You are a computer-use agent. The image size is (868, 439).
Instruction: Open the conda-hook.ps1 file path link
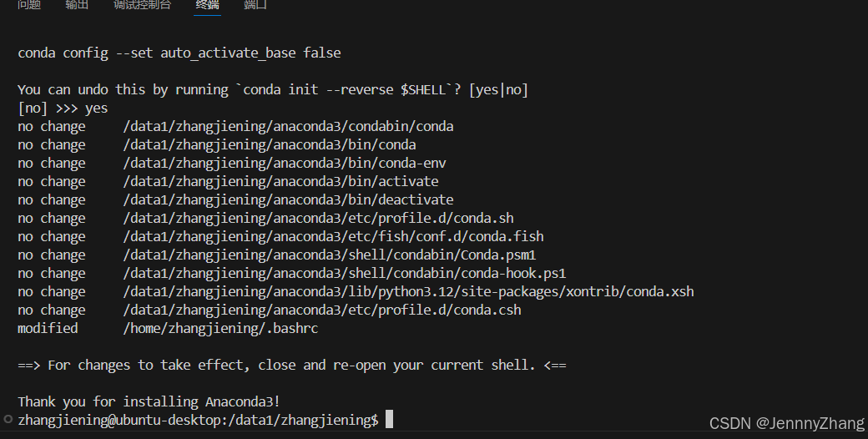[x=345, y=273]
